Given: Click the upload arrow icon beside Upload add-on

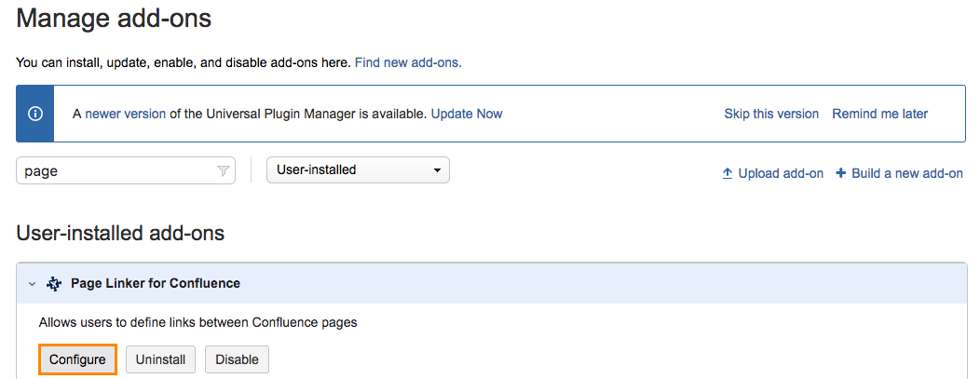Looking at the screenshot, I should (x=728, y=173).
